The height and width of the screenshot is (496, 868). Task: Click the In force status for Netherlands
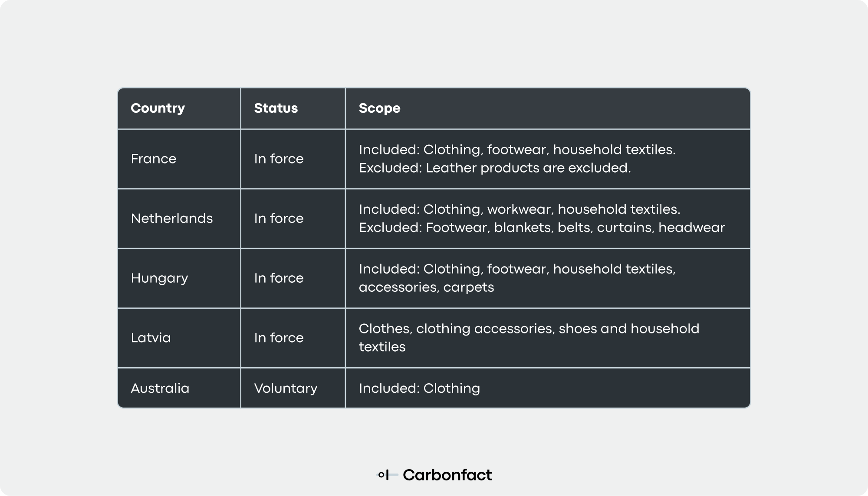(x=279, y=218)
